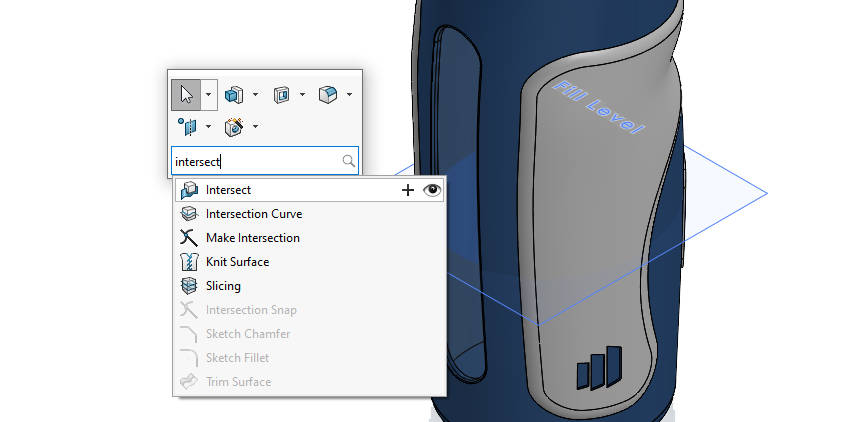This screenshot has height=422, width=855.
Task: Click the gear-and-cube icon in the second row
Action: [x=234, y=126]
